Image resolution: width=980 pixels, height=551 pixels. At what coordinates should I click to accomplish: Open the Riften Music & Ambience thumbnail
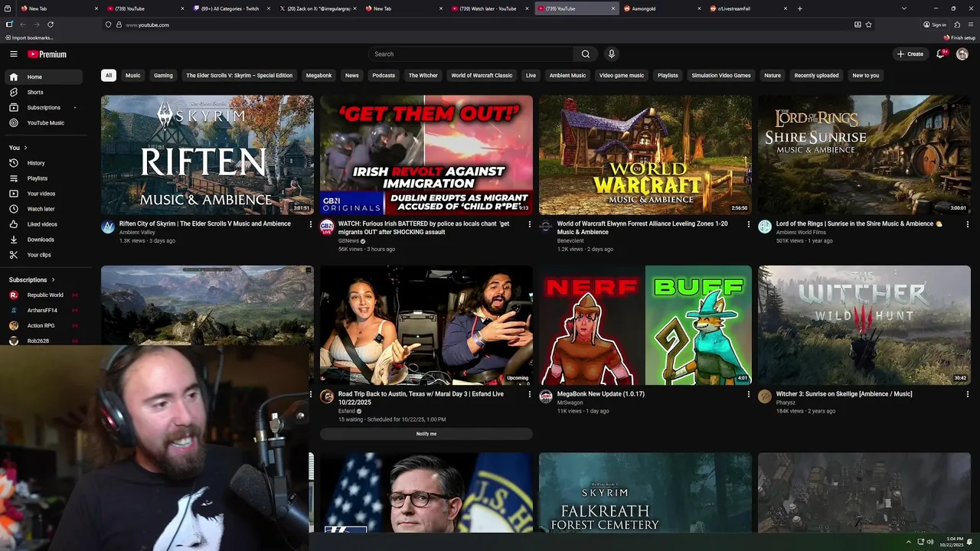point(207,155)
